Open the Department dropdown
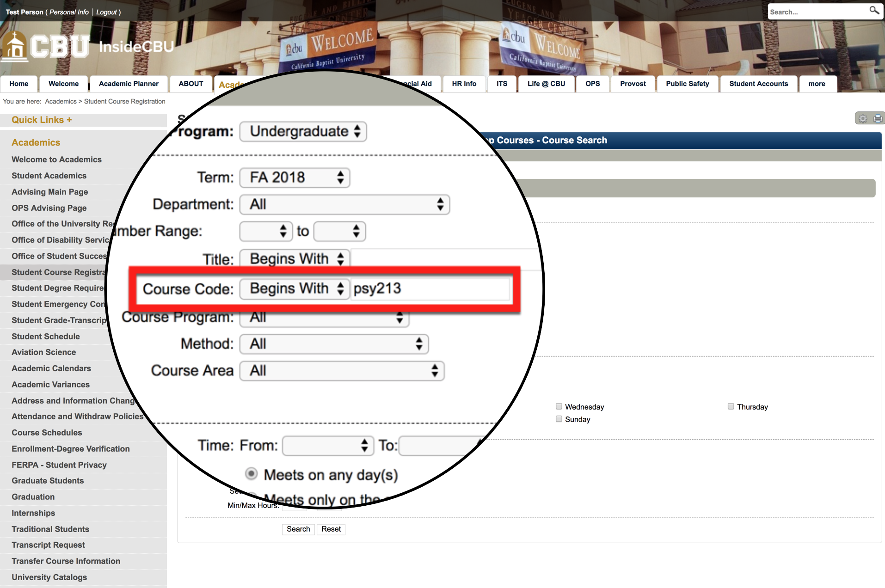The width and height of the screenshot is (885, 588). click(344, 204)
